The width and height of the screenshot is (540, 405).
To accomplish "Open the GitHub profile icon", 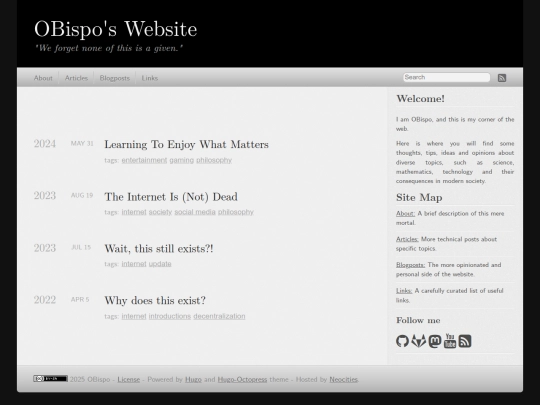I will pos(402,341).
